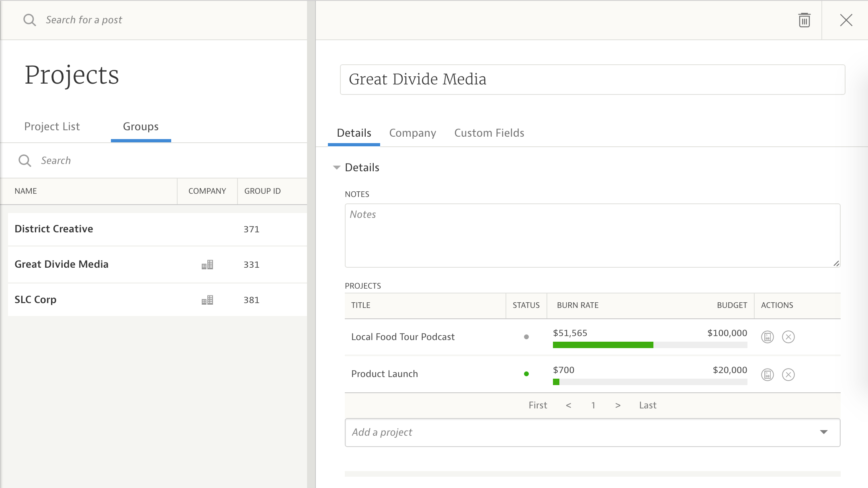Switch to the Project List tab
Image resolution: width=868 pixels, height=488 pixels.
52,127
